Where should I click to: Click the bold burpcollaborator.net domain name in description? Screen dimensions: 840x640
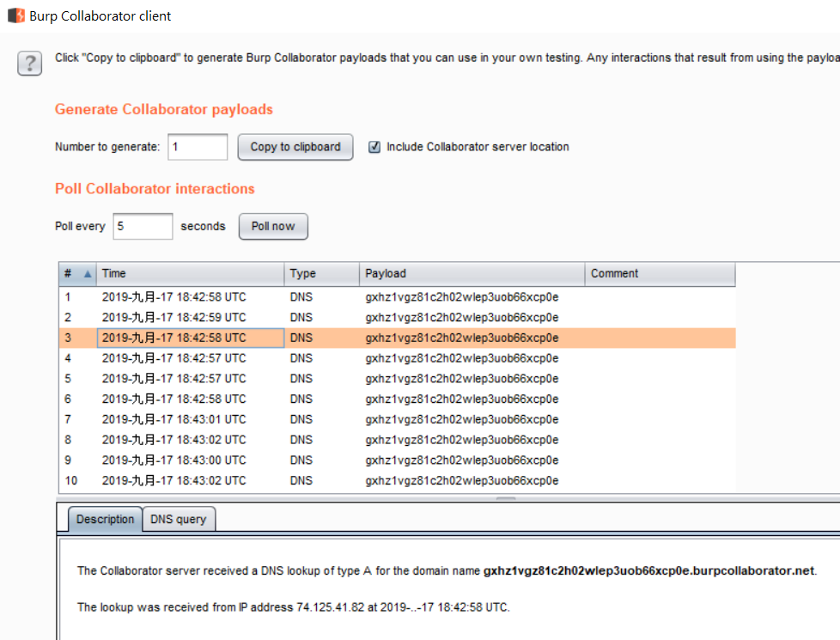[648, 571]
